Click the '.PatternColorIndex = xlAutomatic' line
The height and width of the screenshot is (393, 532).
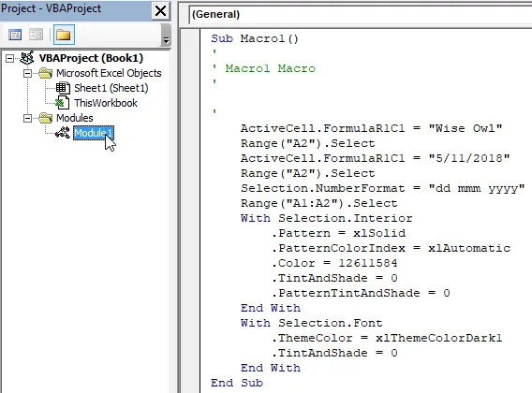391,248
